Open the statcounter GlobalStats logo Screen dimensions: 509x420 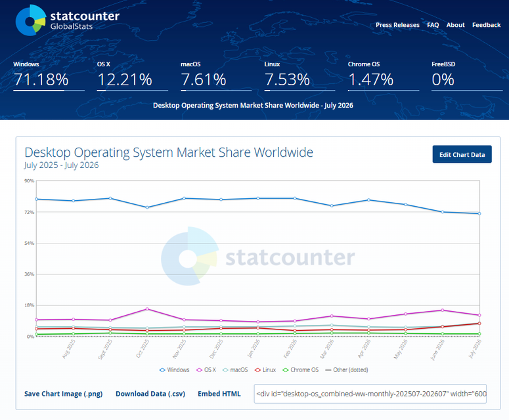[68, 20]
